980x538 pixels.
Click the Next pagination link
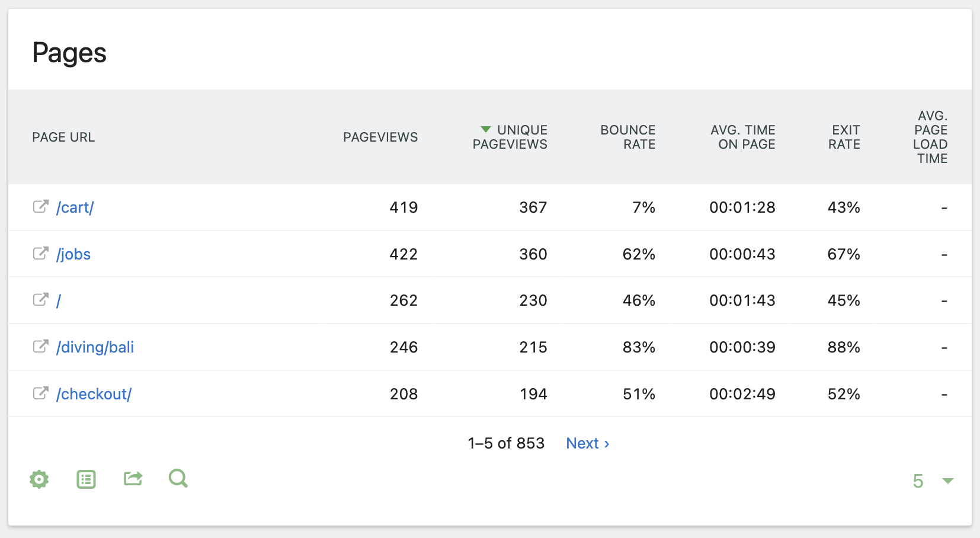point(587,443)
